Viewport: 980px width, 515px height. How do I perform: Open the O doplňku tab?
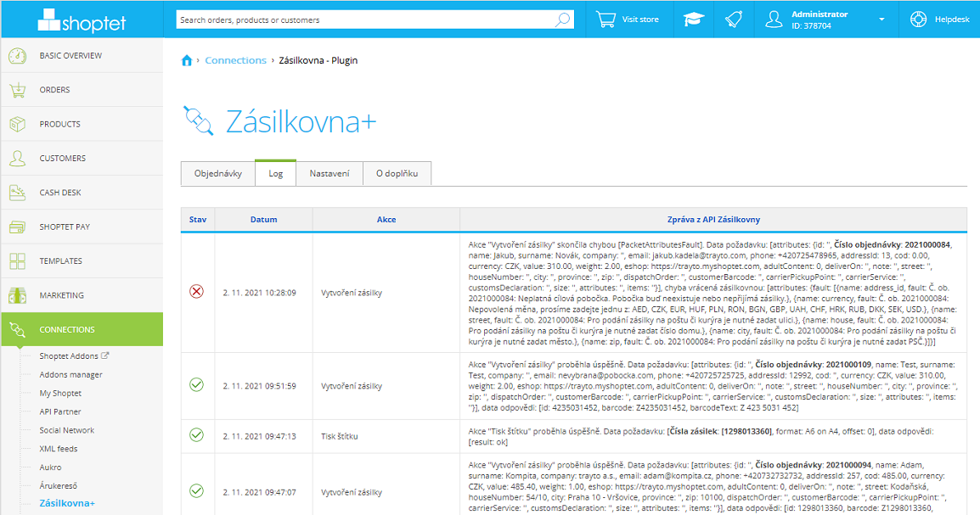pos(397,174)
